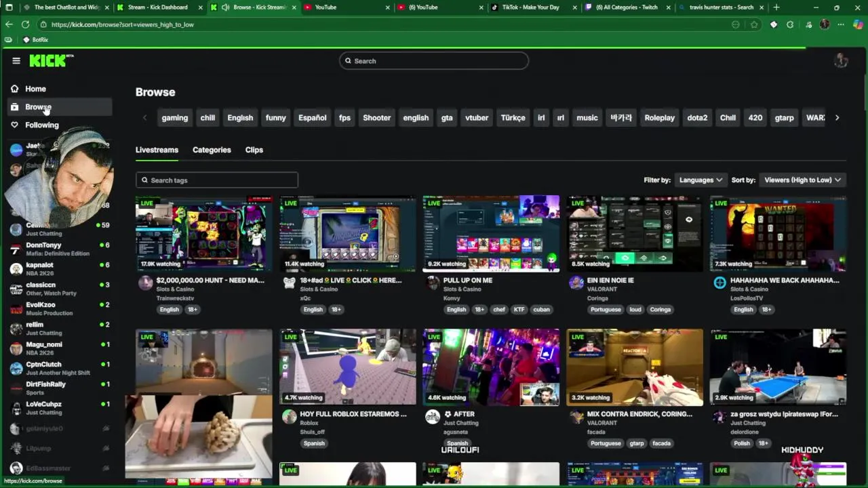Click Shuls_off channel avatar
Screen dimensions: 868x488
click(290, 417)
